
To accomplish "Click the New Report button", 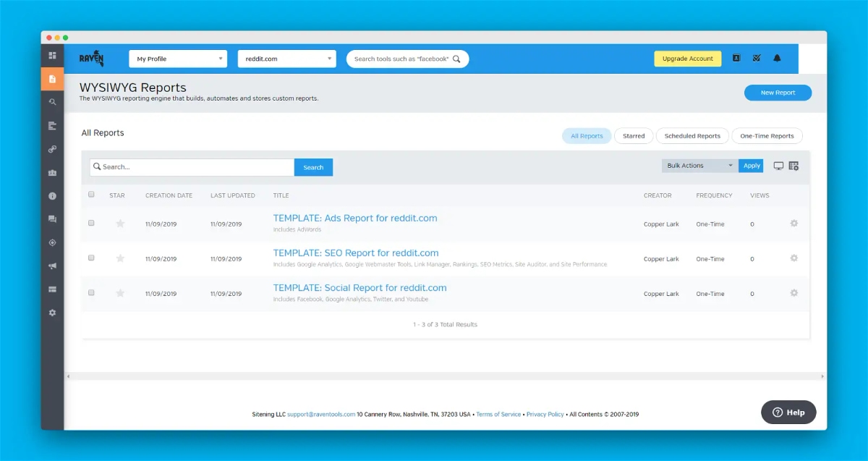I will (778, 93).
